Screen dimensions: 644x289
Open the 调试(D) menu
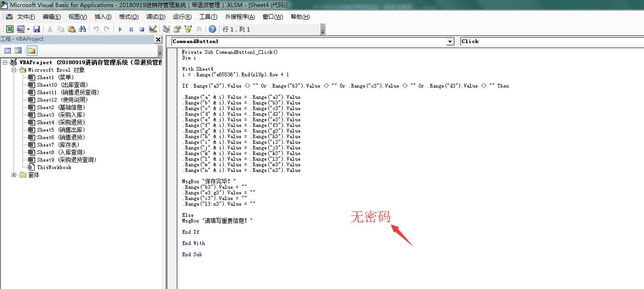click(156, 16)
